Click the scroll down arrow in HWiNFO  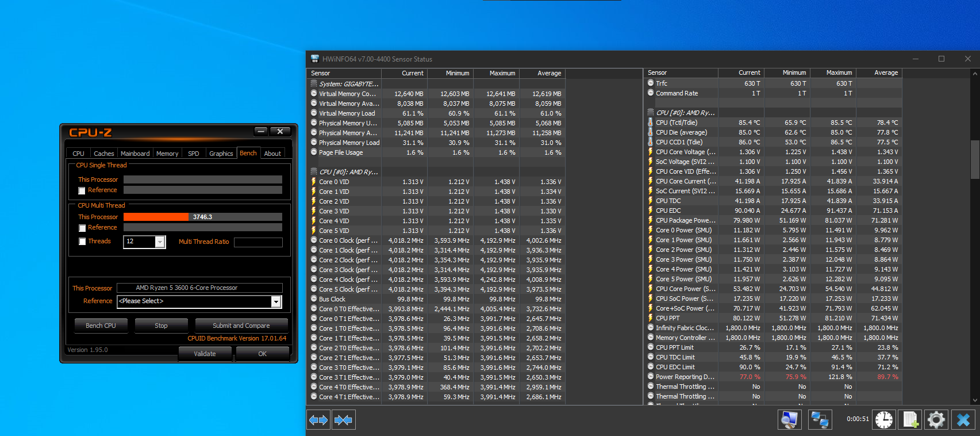pyautogui.click(x=975, y=400)
